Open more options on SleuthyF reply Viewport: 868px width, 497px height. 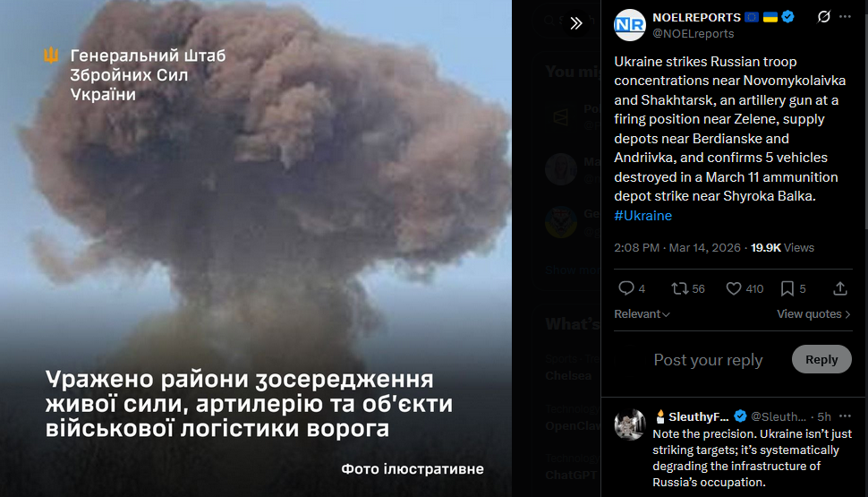[845, 416]
